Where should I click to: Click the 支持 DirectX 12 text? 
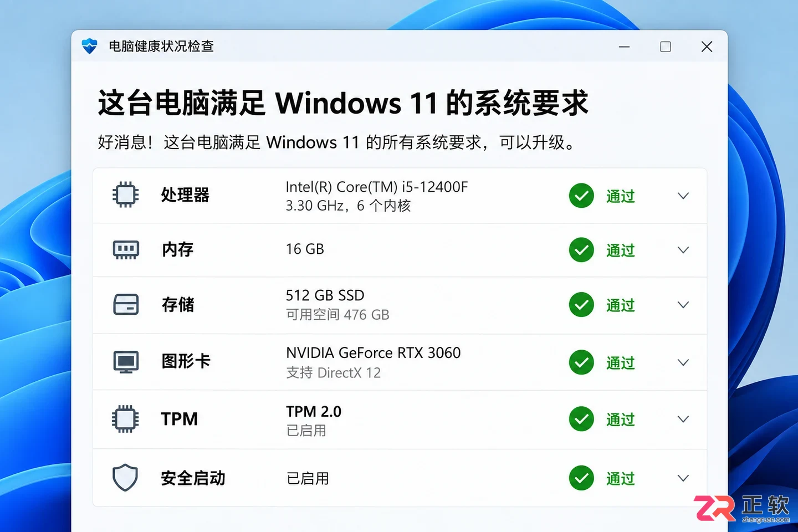pyautogui.click(x=334, y=373)
